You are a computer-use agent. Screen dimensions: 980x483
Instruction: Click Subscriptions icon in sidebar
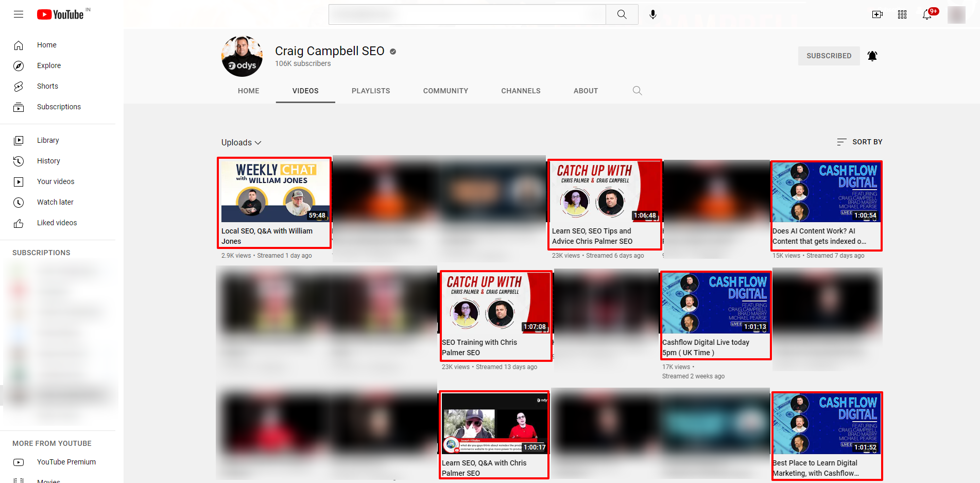[19, 107]
